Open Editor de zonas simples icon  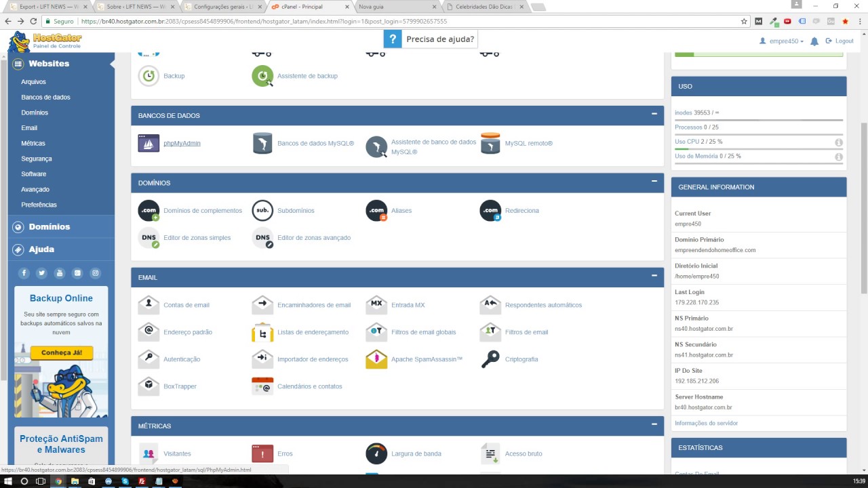[x=149, y=238]
